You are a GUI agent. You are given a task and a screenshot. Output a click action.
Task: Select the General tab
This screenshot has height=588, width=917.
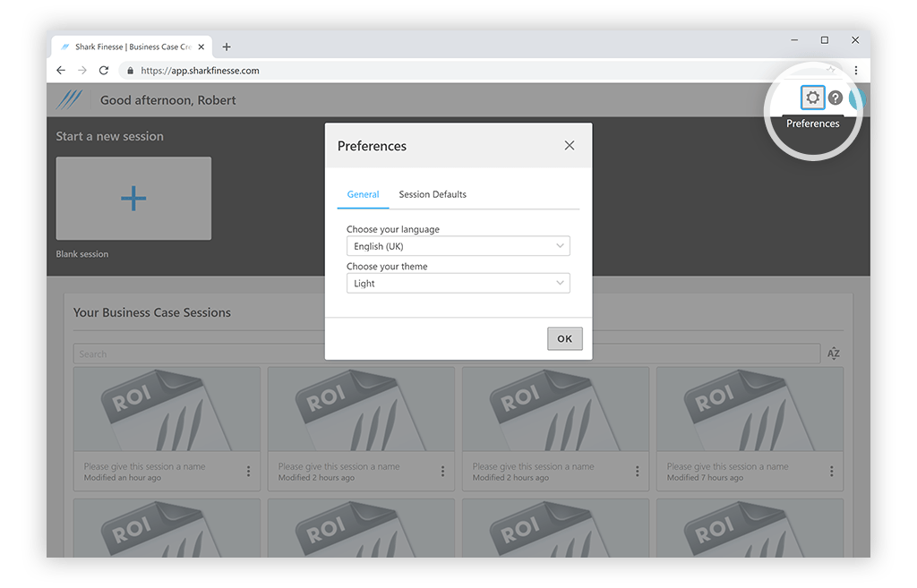click(363, 194)
